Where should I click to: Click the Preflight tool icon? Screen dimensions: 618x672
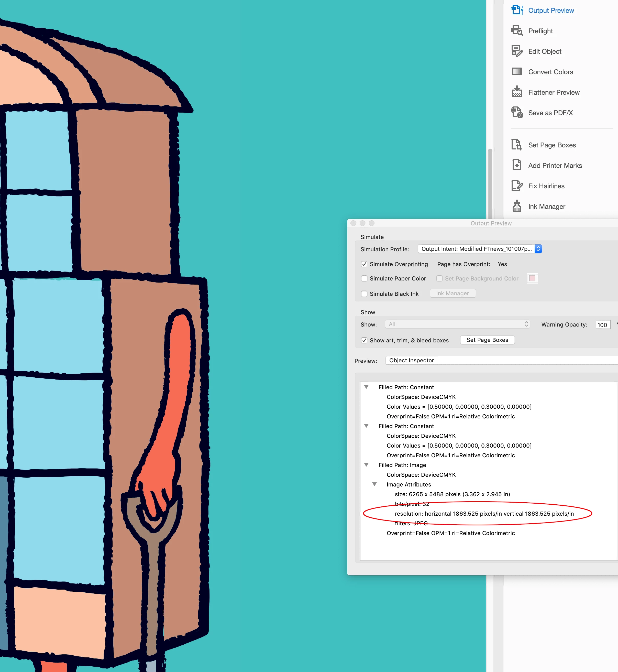517,31
